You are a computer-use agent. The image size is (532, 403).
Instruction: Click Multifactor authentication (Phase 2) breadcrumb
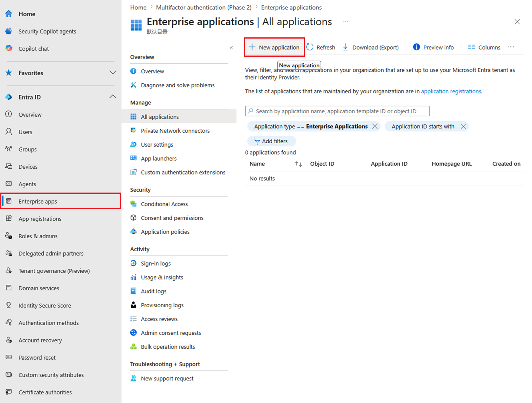point(204,7)
